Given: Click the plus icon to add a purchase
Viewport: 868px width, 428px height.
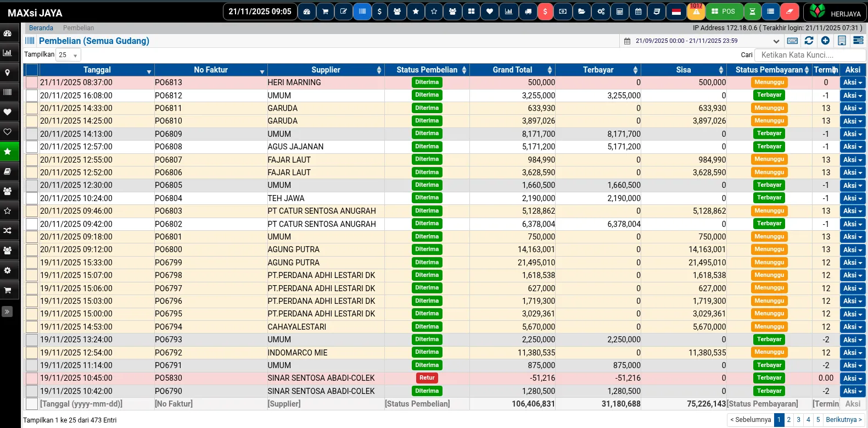Looking at the screenshot, I should [x=825, y=41].
